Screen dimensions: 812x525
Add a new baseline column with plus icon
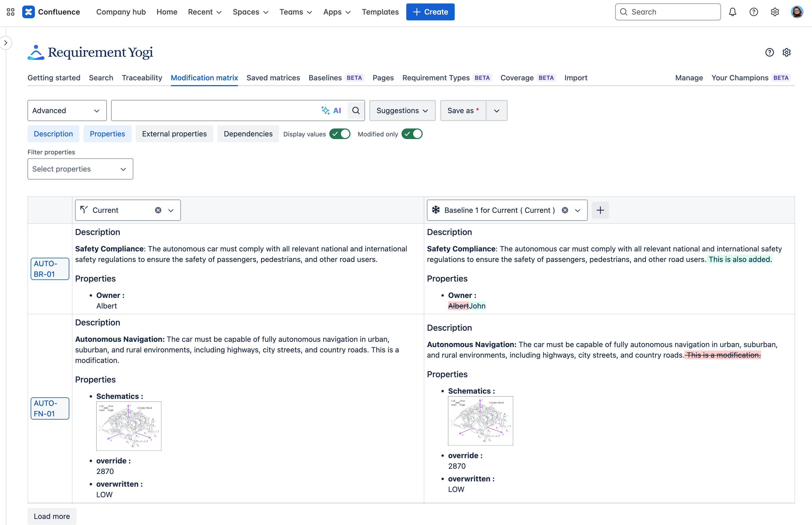coord(600,210)
